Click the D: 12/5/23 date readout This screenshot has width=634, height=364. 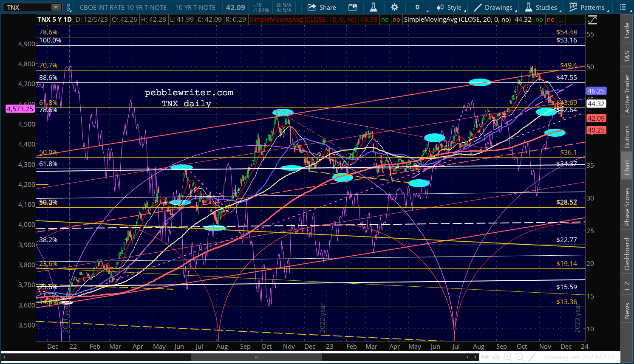coord(91,19)
